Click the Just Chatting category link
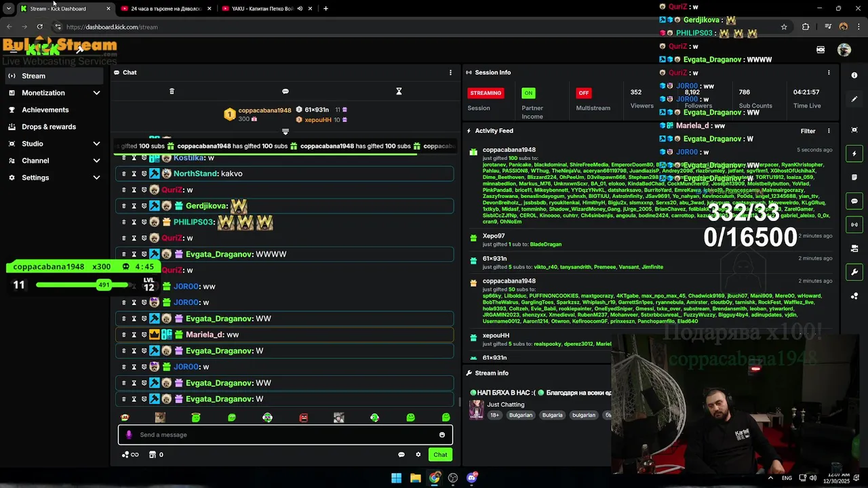 click(505, 405)
